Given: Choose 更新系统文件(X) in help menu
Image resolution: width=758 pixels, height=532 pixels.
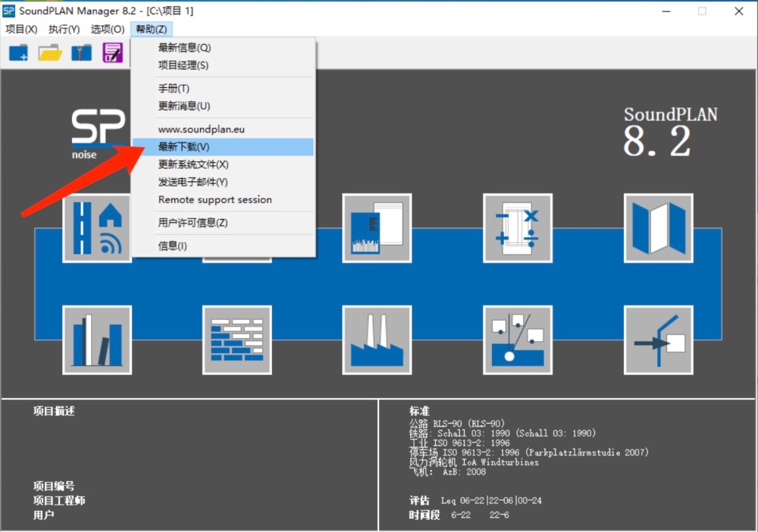Looking at the screenshot, I should (x=193, y=164).
